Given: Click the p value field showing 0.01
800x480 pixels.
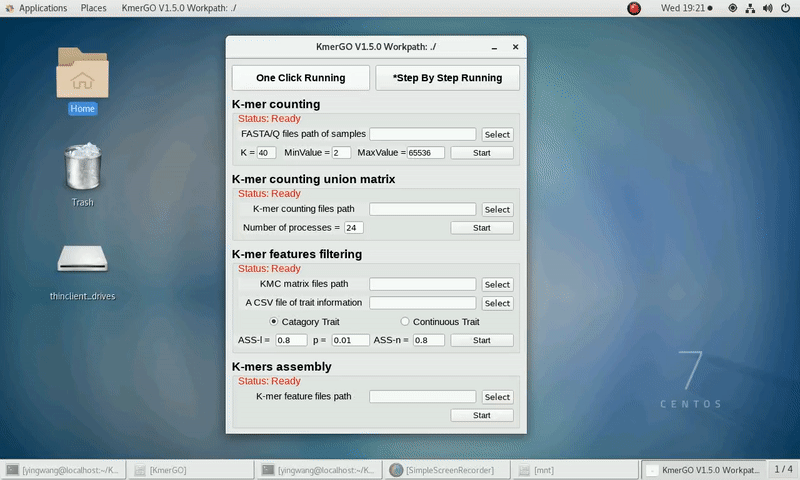Looking at the screenshot, I should coord(350,340).
